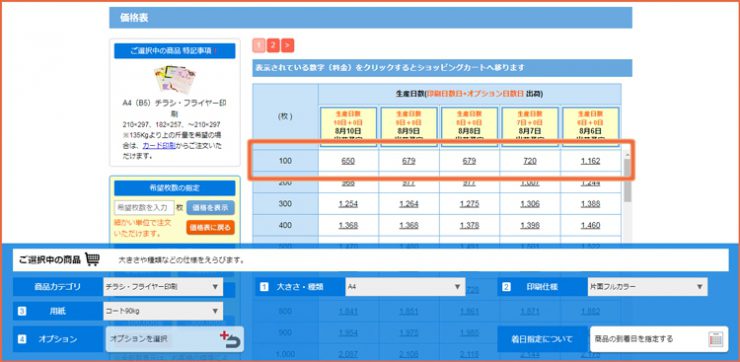Click price 1,162 for 100 sheets

coord(590,161)
